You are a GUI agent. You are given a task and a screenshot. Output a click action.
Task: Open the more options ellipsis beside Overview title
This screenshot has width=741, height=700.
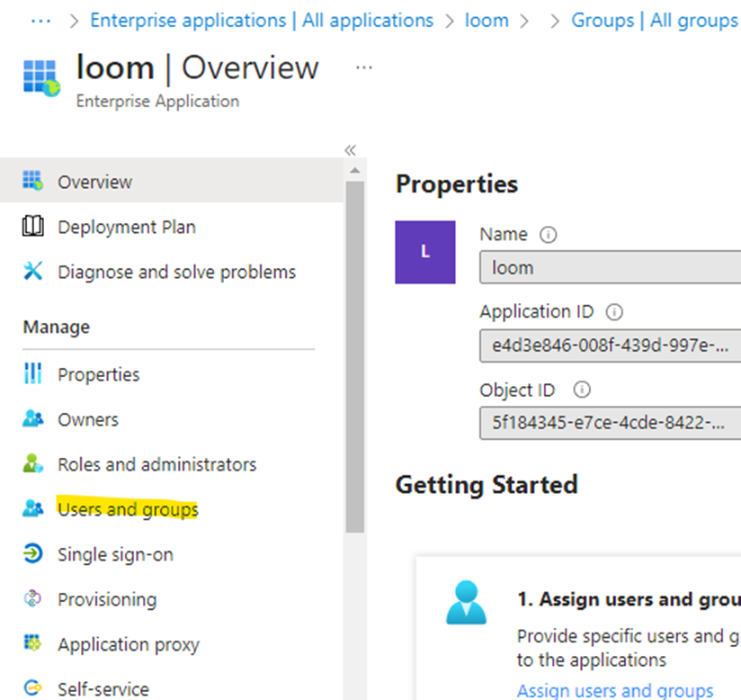[364, 67]
